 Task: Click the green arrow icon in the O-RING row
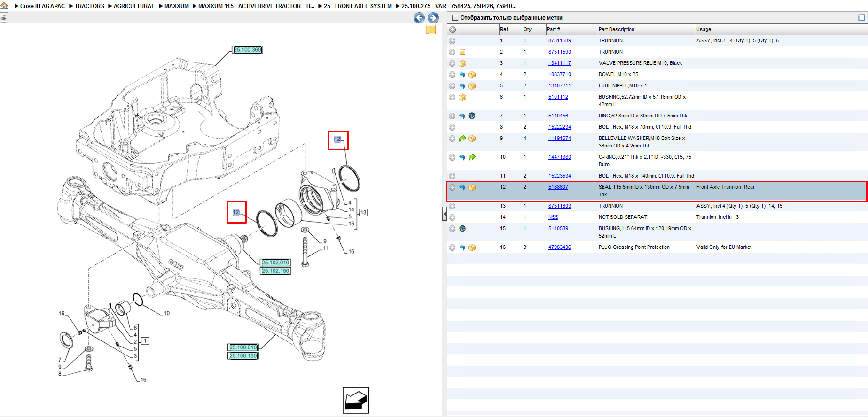pyautogui.click(x=472, y=157)
